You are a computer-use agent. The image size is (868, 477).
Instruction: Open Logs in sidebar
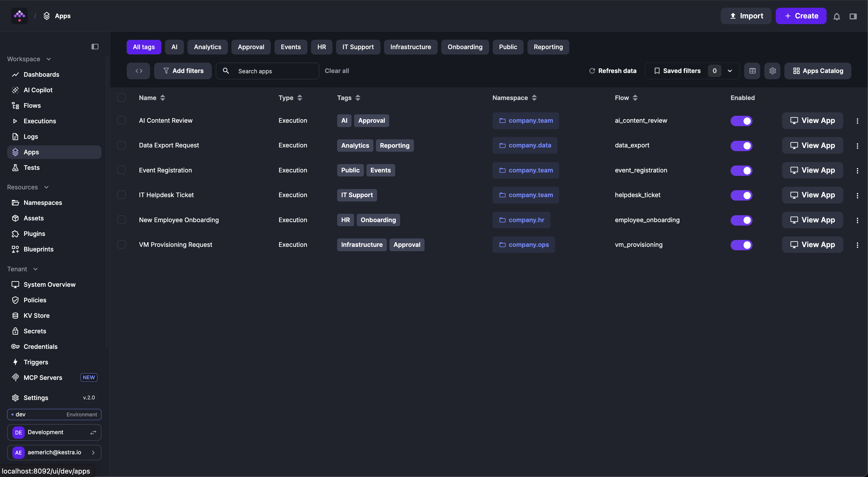click(x=54, y=136)
